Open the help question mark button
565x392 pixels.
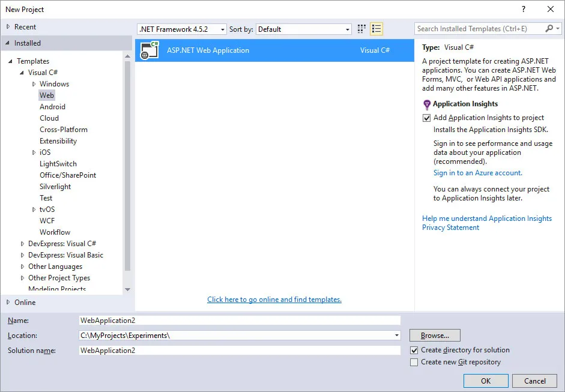coord(524,10)
